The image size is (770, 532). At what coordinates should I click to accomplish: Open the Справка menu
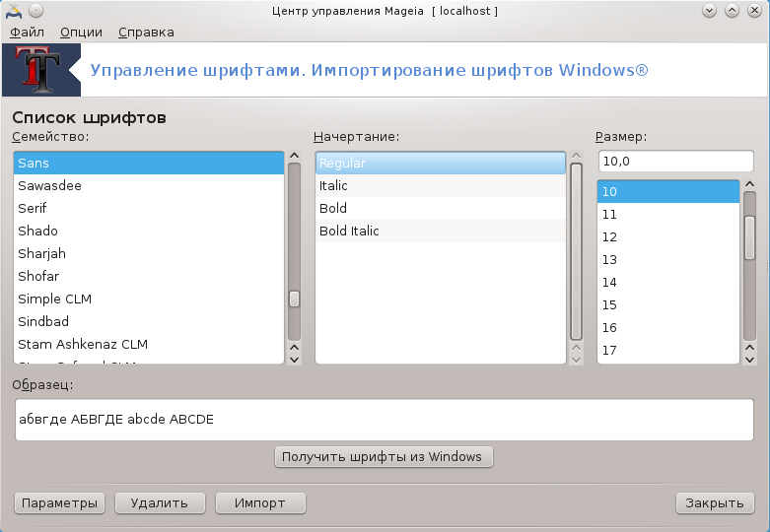[146, 33]
